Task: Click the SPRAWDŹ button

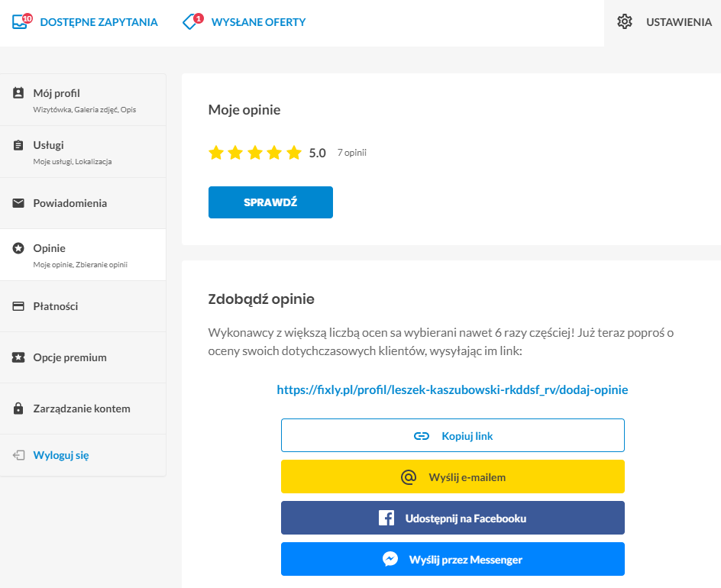Action: point(270,202)
